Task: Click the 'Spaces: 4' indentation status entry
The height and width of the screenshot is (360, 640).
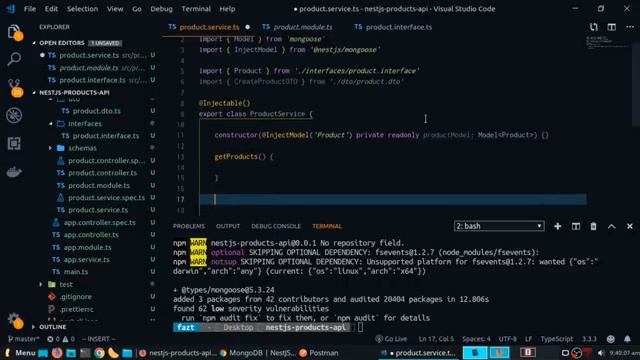Action: coord(476,339)
